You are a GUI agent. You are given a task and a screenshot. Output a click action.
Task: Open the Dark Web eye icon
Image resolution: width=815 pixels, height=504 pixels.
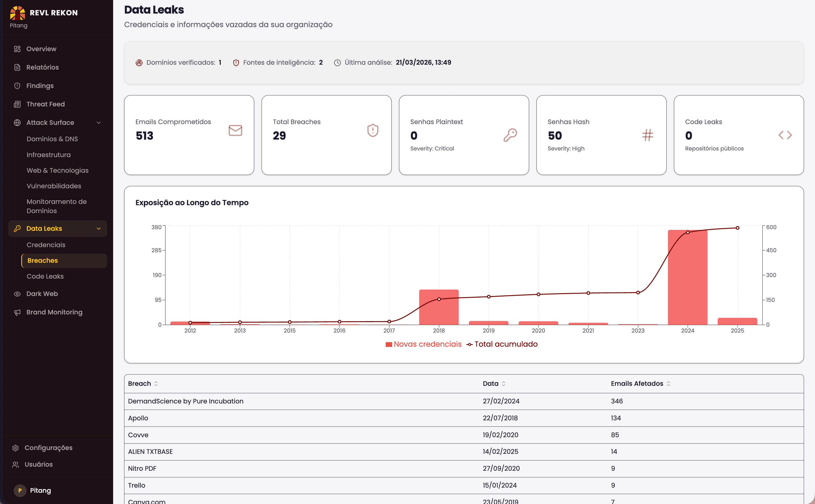pos(17,294)
